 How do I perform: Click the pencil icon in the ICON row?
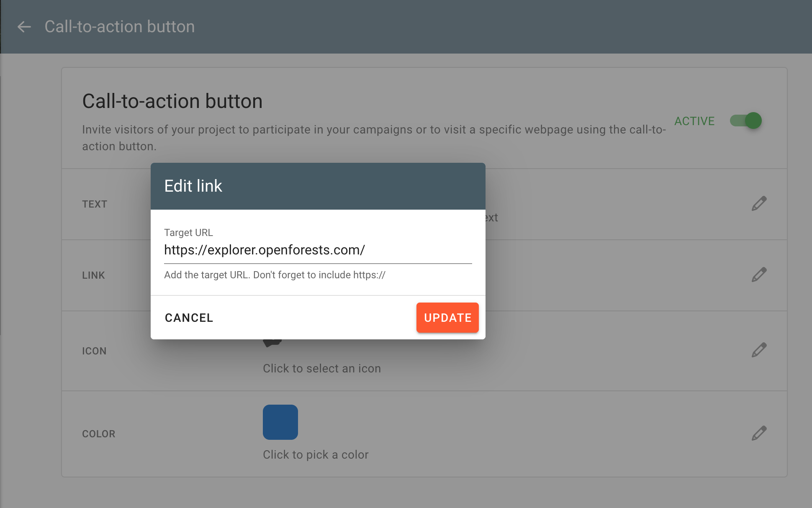[759, 350]
